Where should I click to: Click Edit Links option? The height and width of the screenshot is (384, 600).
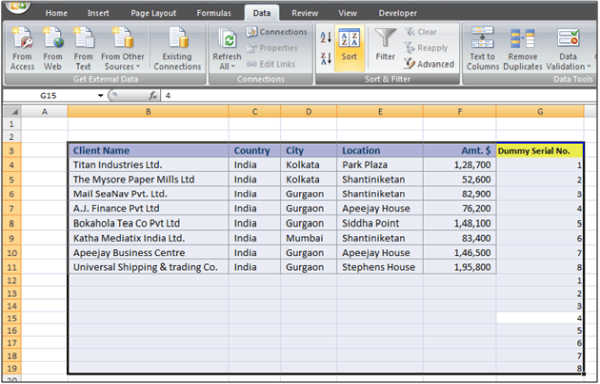pyautogui.click(x=271, y=64)
